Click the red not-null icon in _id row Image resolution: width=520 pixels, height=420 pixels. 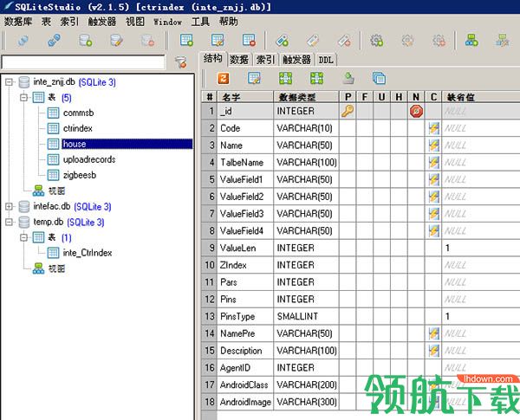416,111
